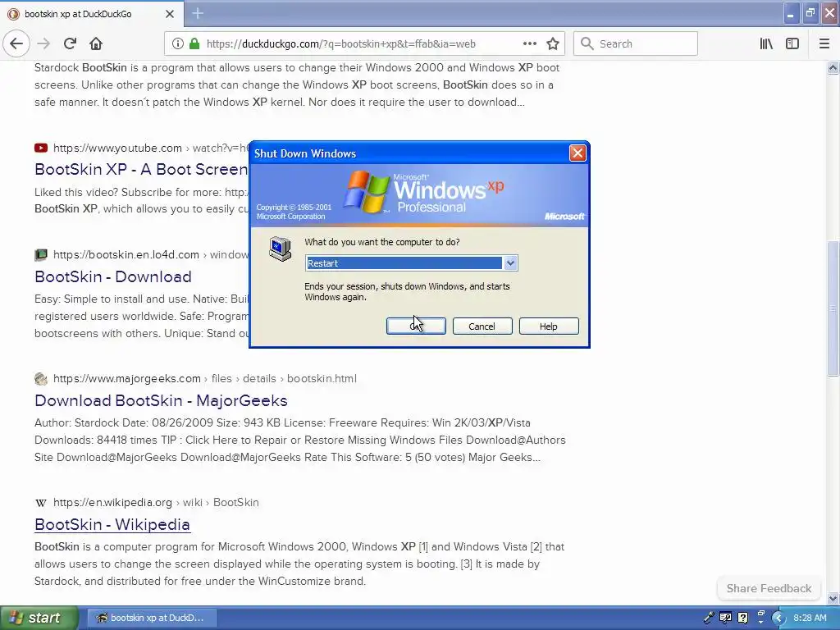Confirm the Shut Down dialog with OK

(416, 326)
